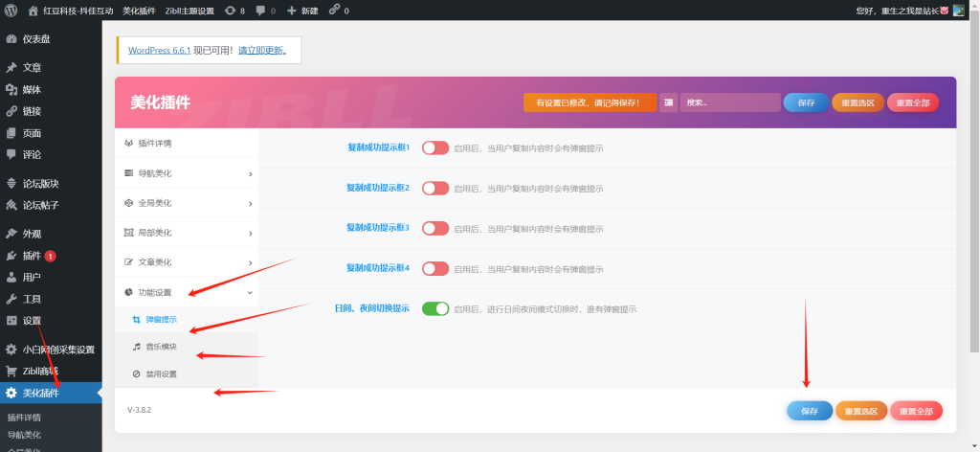Click the 页面 pages icon
Viewport: 980px width, 452px height.
tap(11, 132)
